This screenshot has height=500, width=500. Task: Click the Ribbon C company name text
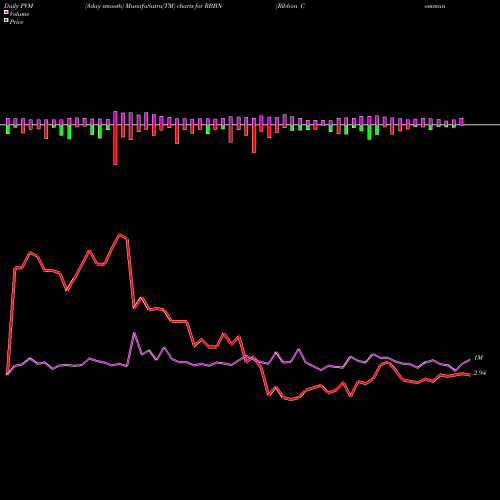click(x=290, y=6)
